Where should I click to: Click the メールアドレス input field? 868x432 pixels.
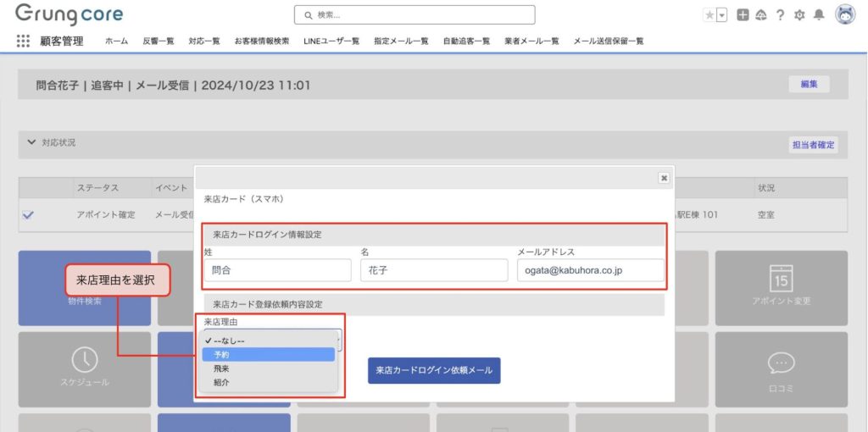point(590,270)
